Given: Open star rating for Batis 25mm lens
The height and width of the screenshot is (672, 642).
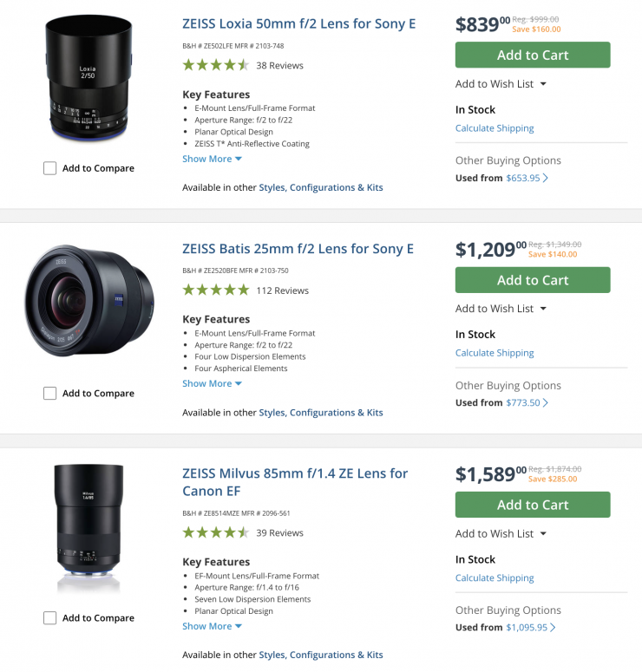Looking at the screenshot, I should (215, 290).
